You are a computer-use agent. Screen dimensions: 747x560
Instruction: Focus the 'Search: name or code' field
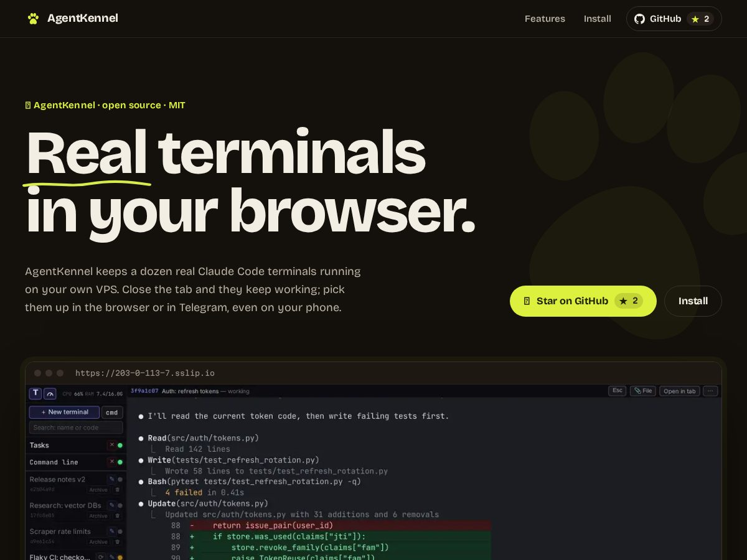[76, 427]
